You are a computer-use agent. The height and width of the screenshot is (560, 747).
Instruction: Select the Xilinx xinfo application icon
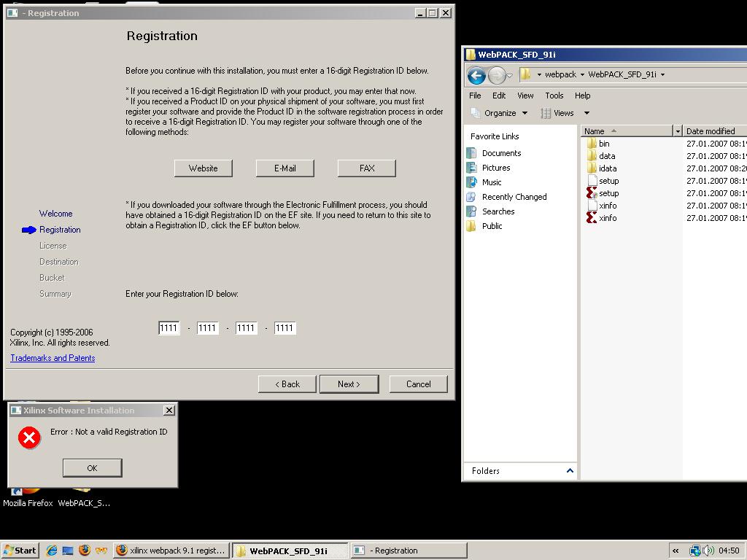(x=592, y=217)
